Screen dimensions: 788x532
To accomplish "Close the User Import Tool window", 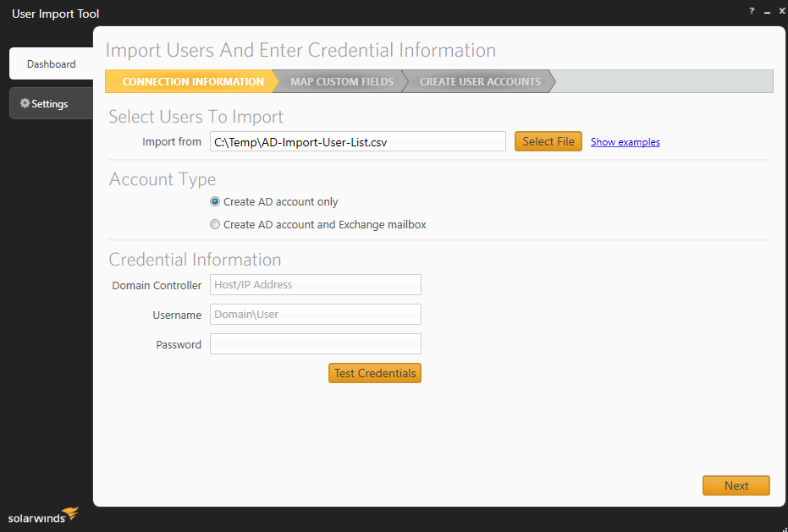I will point(782,11).
